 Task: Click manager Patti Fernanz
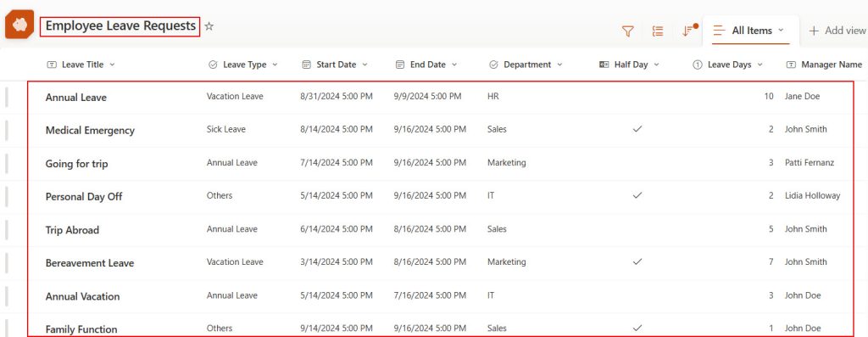(x=810, y=163)
